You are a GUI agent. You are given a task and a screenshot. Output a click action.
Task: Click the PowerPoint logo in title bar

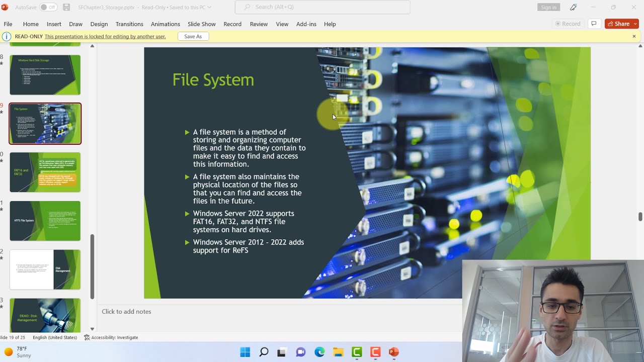[5, 8]
